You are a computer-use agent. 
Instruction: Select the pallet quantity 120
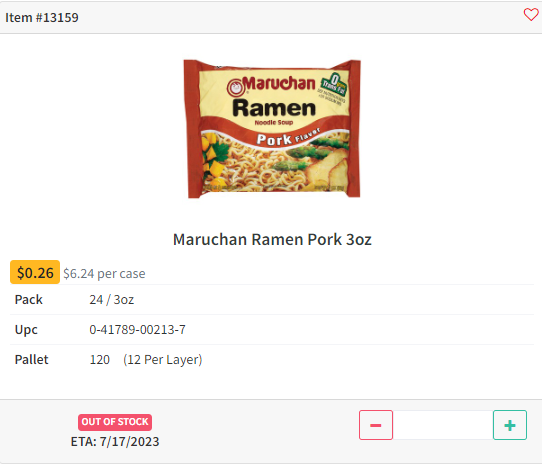click(100, 360)
